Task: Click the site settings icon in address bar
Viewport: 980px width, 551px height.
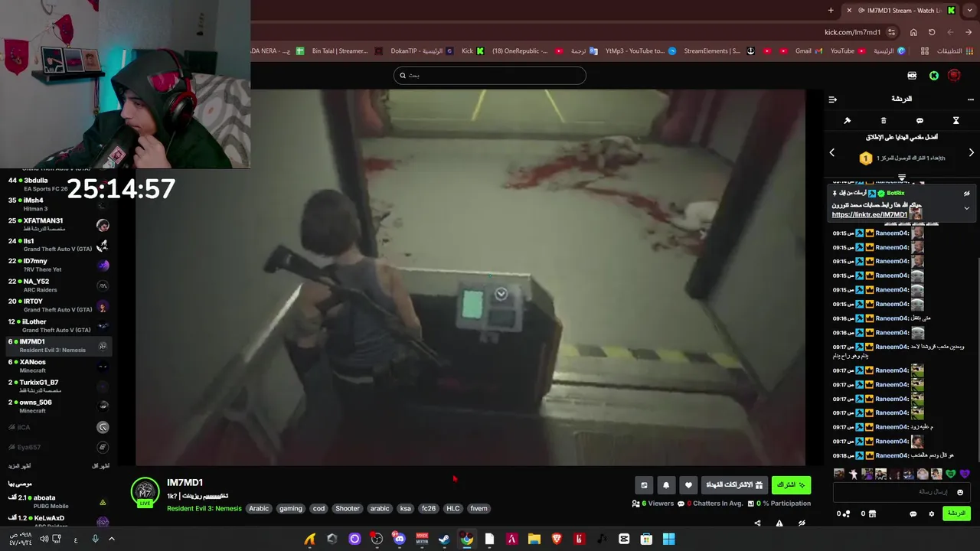Action: 891,32
